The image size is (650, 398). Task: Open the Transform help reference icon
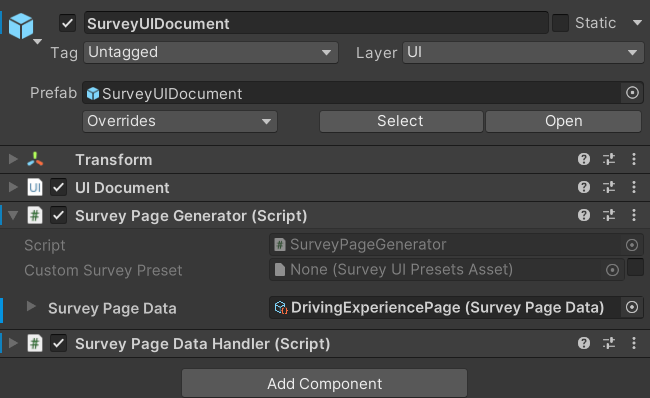pyautogui.click(x=584, y=159)
